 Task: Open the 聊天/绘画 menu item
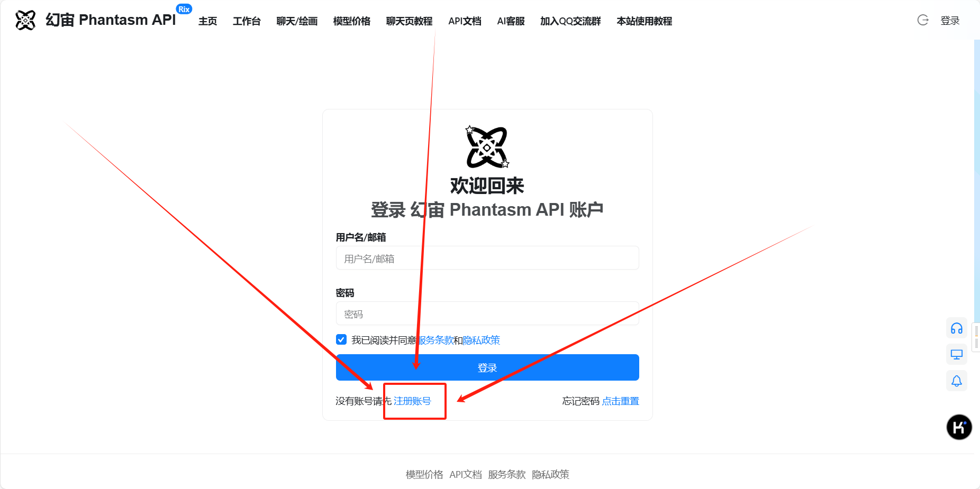(x=297, y=21)
